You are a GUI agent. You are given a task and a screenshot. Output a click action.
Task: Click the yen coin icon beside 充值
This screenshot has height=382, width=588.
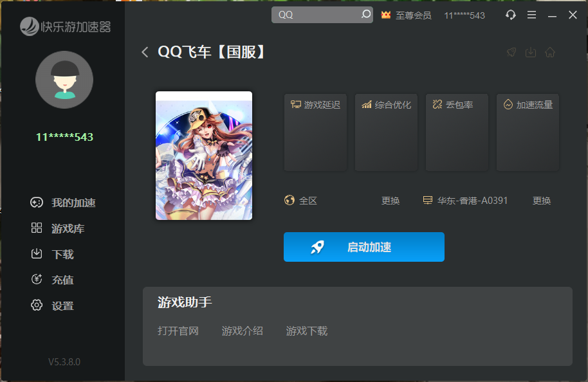[x=37, y=279]
